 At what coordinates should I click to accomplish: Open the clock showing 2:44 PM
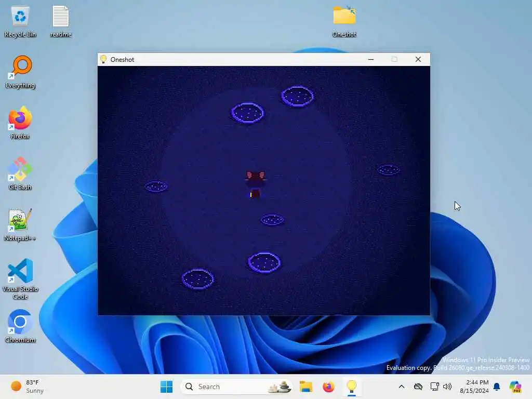[x=474, y=387]
